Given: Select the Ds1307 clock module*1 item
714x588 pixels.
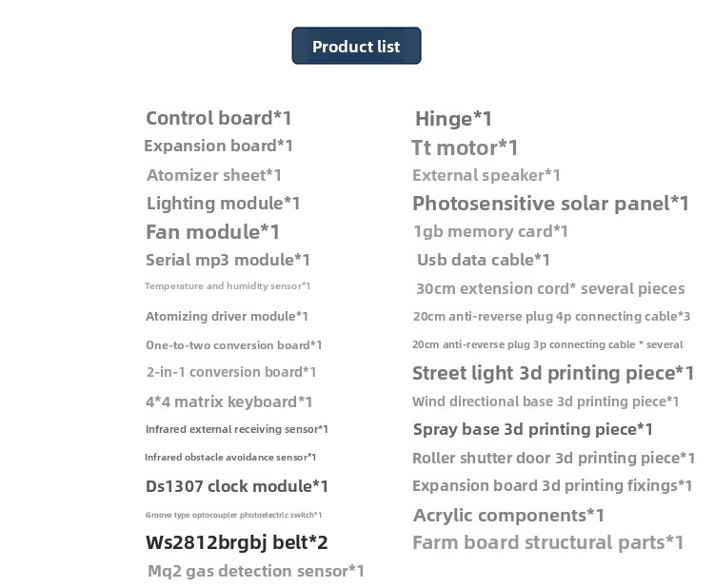Looking at the screenshot, I should (x=237, y=486).
